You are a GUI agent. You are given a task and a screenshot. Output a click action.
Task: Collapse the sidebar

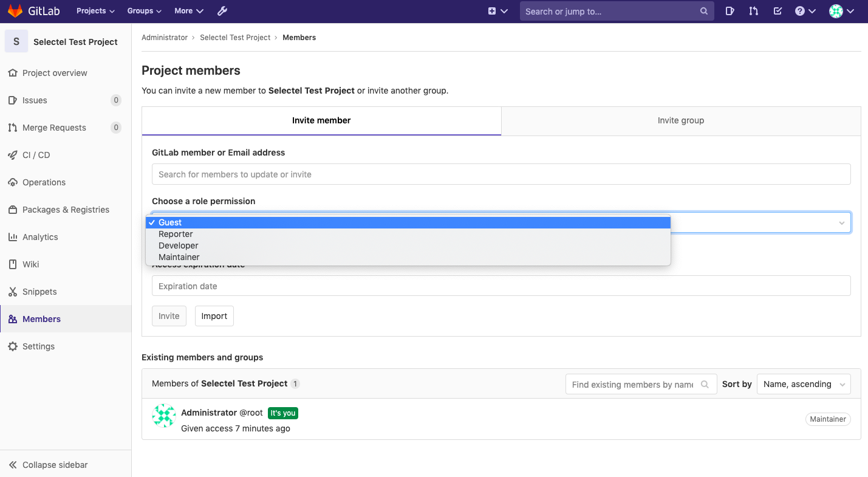pos(55,465)
